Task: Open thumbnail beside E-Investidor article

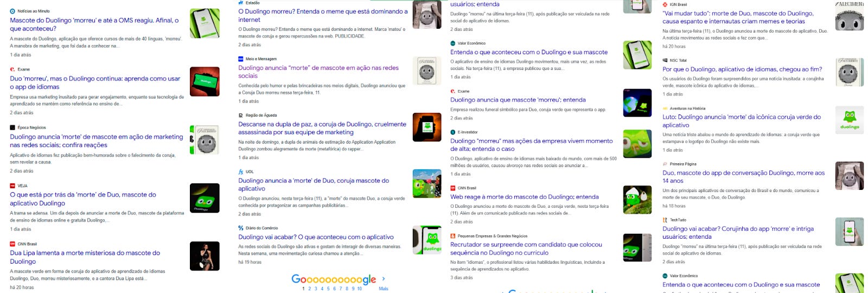Action: (x=637, y=144)
